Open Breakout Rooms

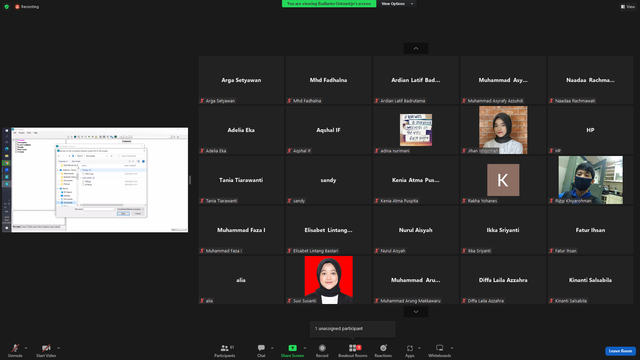pos(353,350)
